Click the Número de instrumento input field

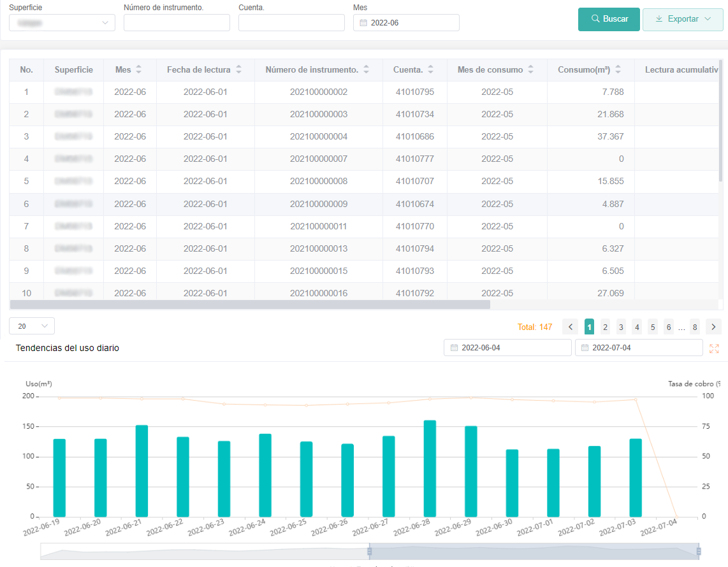[177, 23]
